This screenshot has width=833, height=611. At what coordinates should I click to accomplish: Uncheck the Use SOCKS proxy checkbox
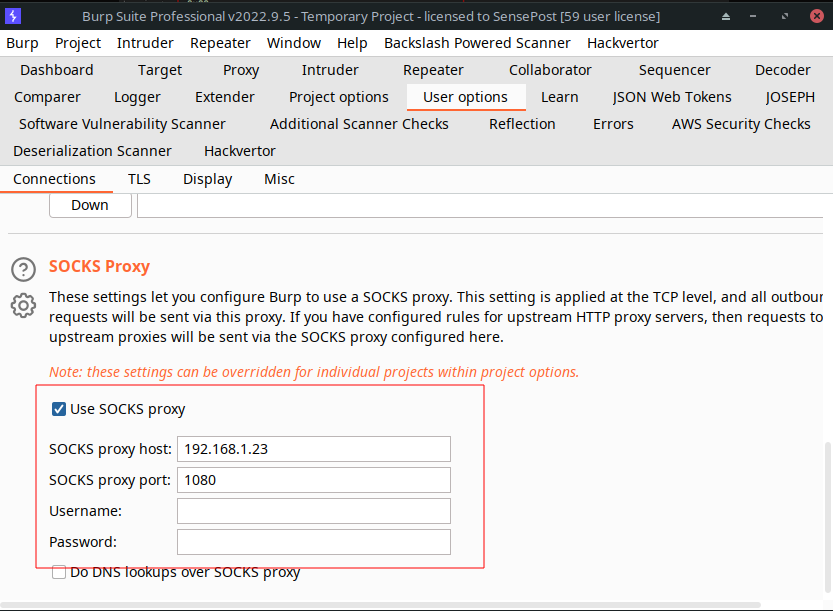pos(59,409)
